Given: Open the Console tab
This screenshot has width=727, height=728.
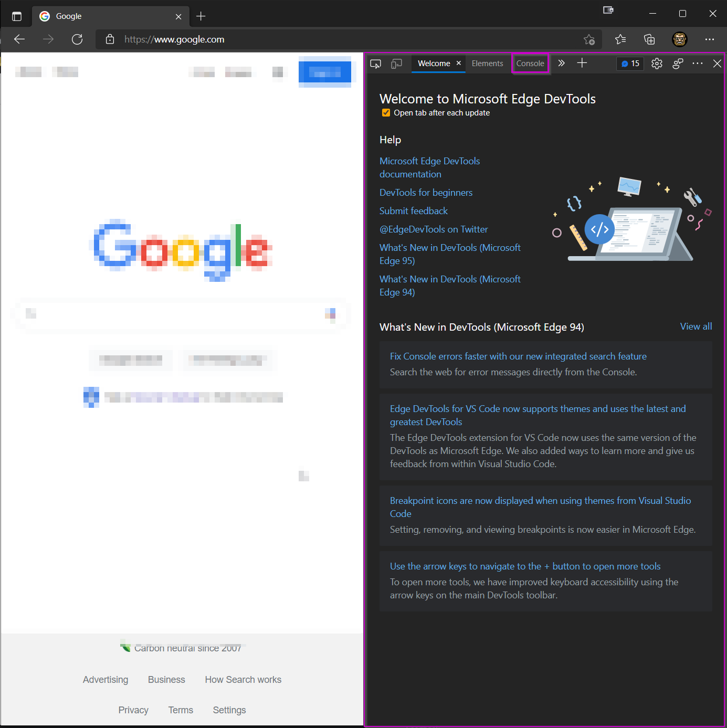Looking at the screenshot, I should click(530, 64).
